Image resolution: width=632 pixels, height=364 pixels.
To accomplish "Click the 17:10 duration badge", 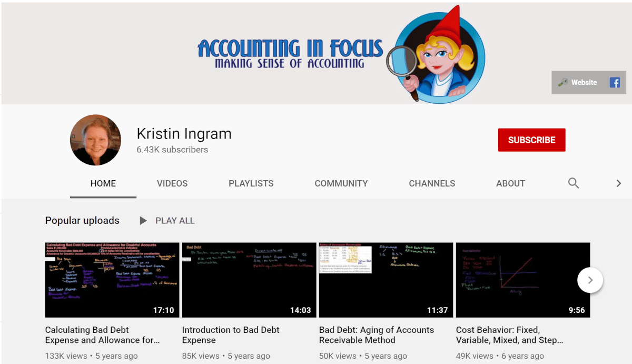I will (163, 310).
